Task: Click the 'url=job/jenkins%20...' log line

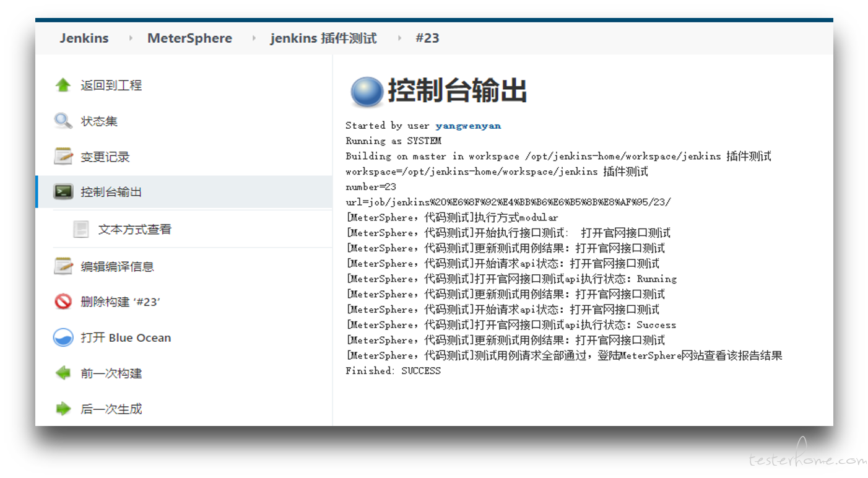Action: (508, 202)
